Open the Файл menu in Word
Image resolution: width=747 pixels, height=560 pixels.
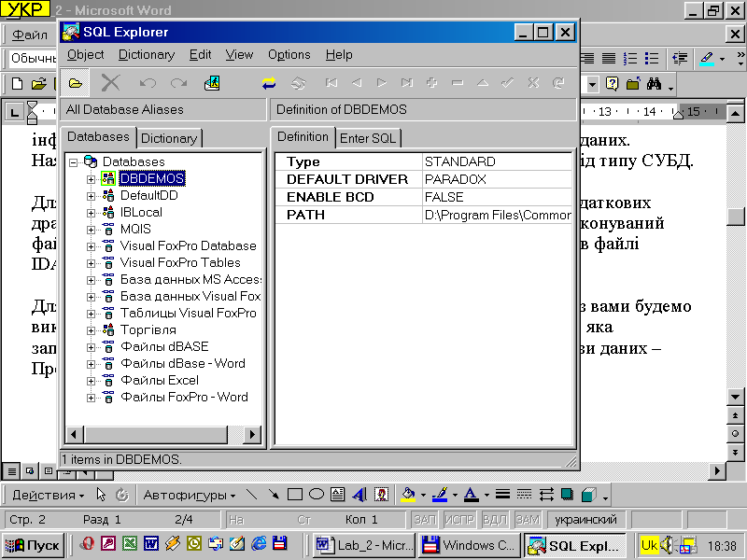click(30, 35)
